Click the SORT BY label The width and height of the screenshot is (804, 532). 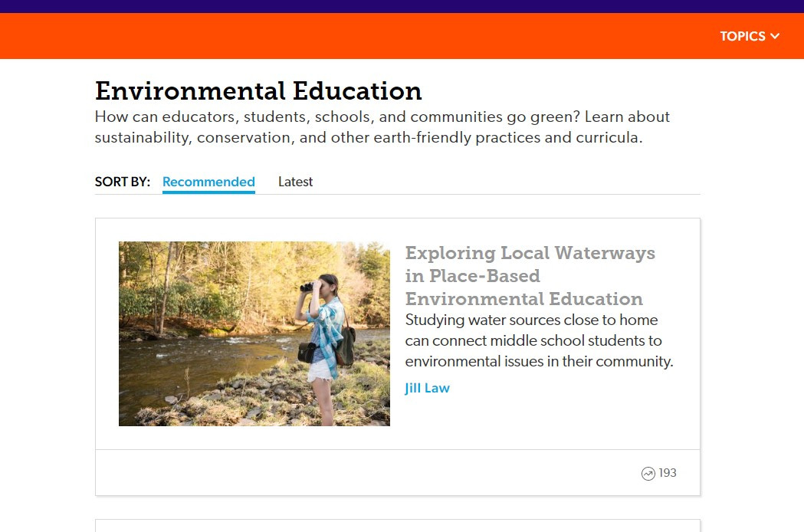122,182
